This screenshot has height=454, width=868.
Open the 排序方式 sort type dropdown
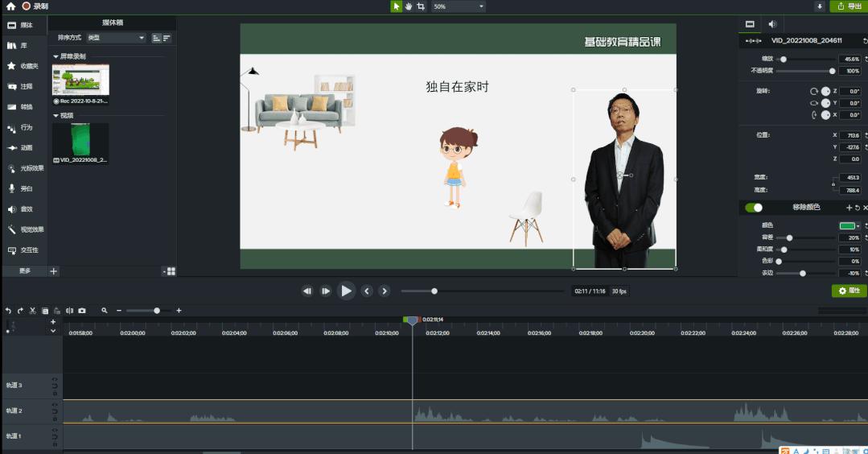point(117,38)
